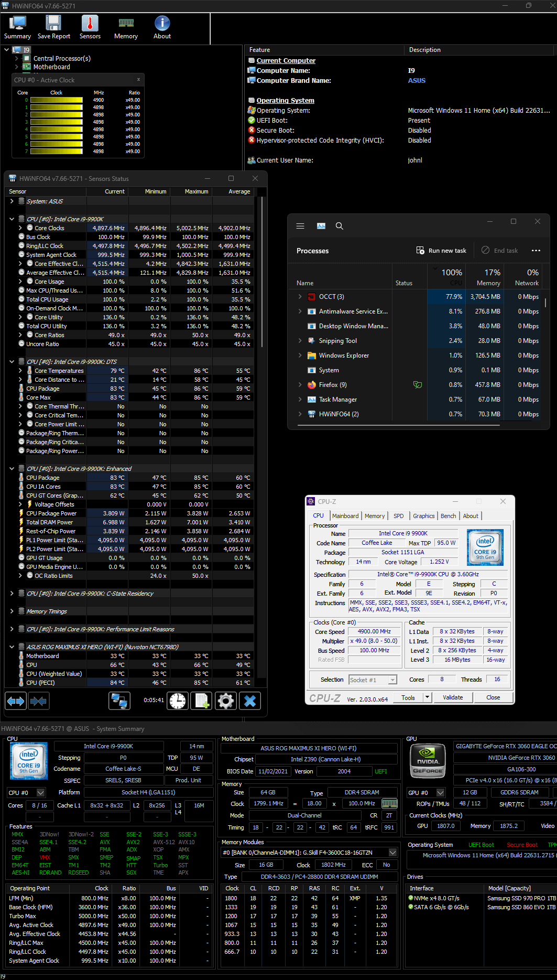The image size is (557, 980).
Task: Open the CPU-Z Tools dropdown arrow
Action: (428, 697)
